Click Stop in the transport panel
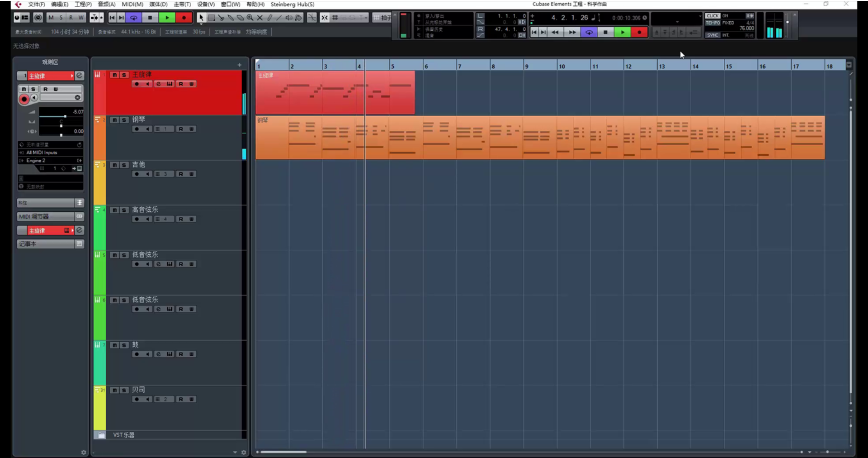The image size is (868, 458). [605, 32]
